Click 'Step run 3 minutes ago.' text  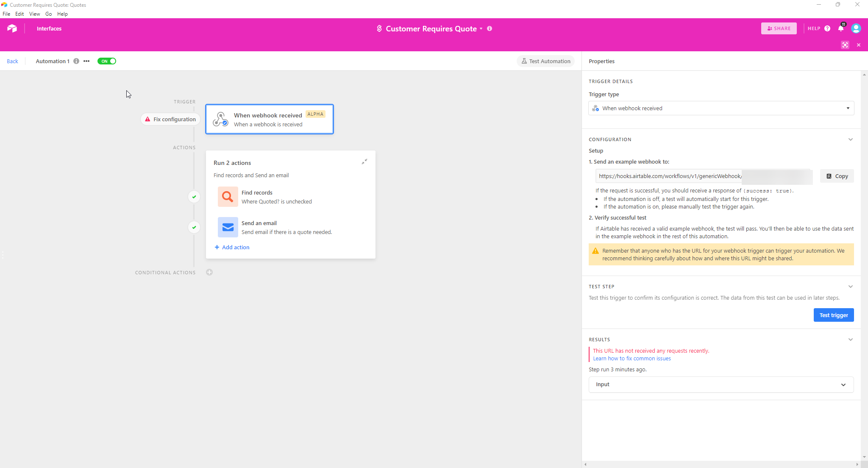pyautogui.click(x=618, y=369)
